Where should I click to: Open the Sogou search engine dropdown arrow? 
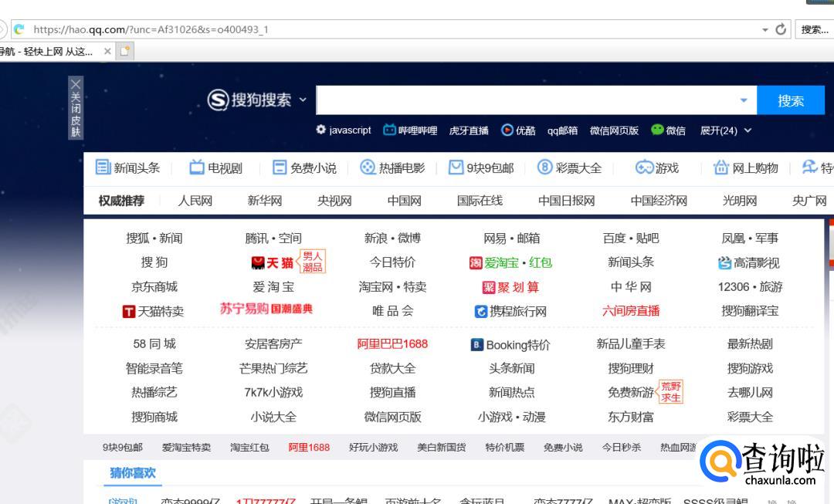tap(303, 100)
